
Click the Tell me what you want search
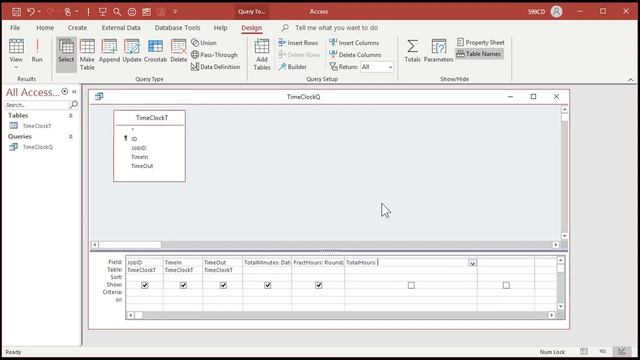pos(336,28)
